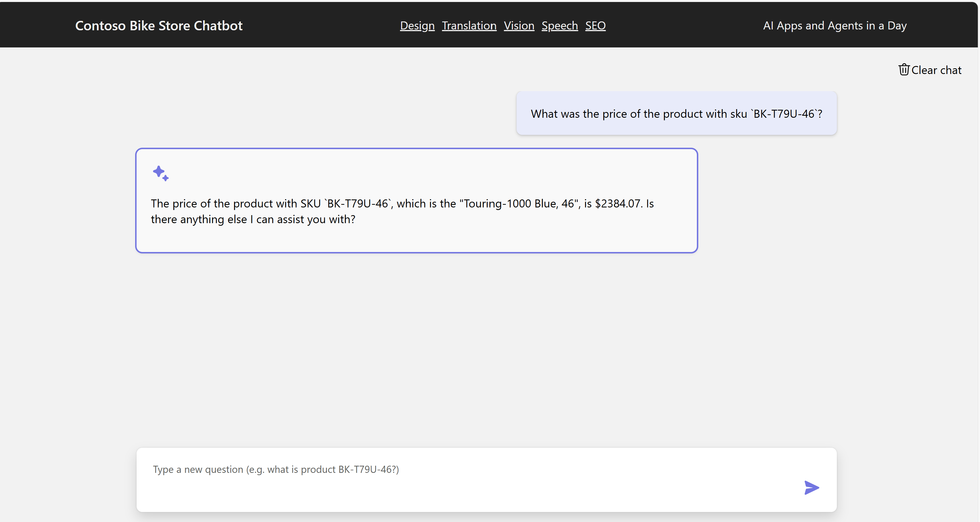Open the SEO page
This screenshot has width=980, height=522.
click(x=595, y=25)
